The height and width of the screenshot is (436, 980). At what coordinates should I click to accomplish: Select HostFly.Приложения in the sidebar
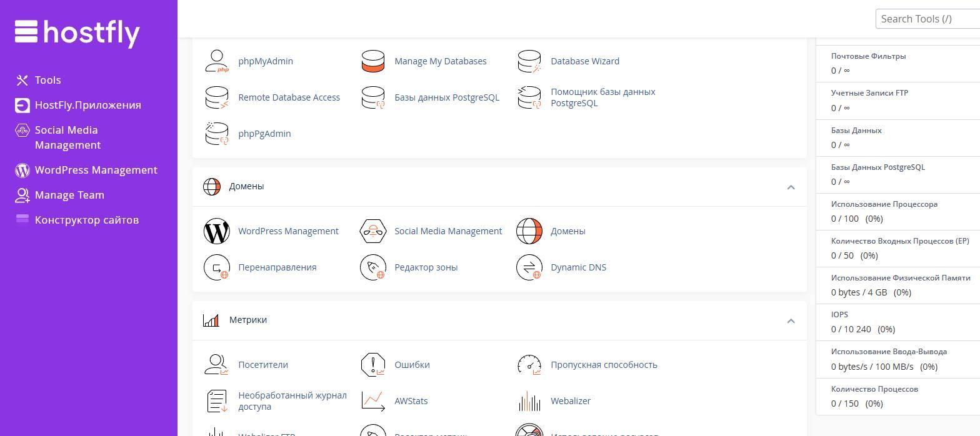[89, 105]
